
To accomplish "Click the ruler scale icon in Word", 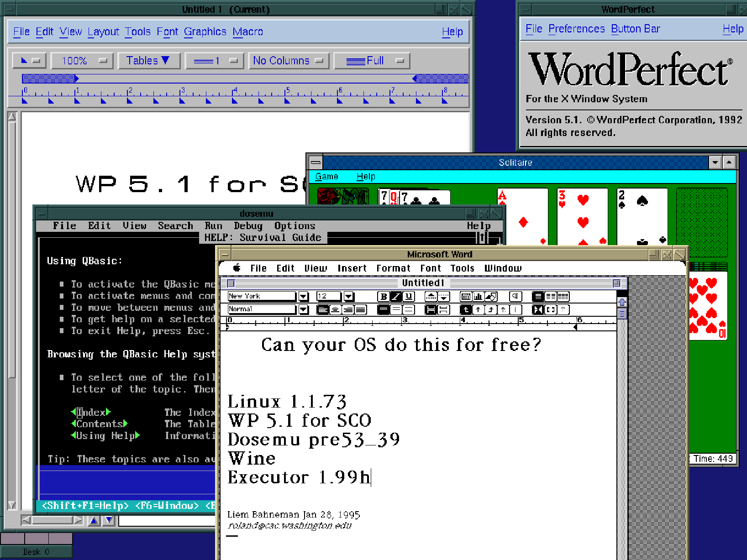I will tap(538, 310).
